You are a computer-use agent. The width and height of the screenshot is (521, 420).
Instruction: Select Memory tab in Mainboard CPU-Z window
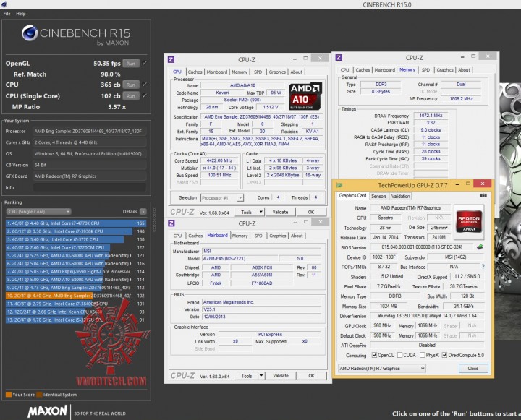240,236
